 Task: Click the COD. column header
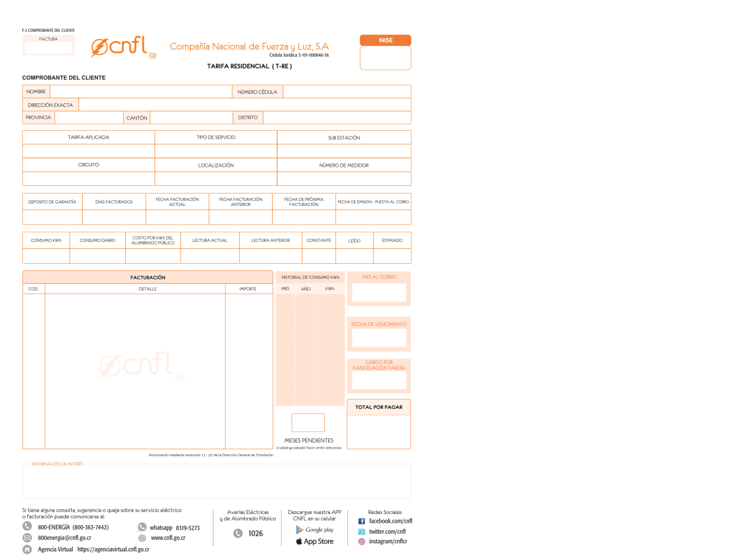(x=34, y=289)
